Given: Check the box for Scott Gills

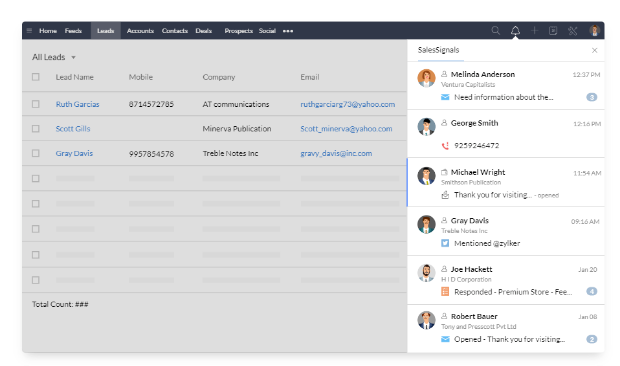Looking at the screenshot, I should pos(36,128).
